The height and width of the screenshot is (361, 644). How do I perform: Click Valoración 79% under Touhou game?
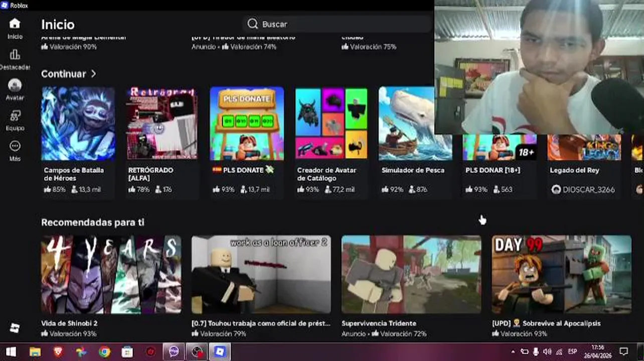click(x=219, y=333)
